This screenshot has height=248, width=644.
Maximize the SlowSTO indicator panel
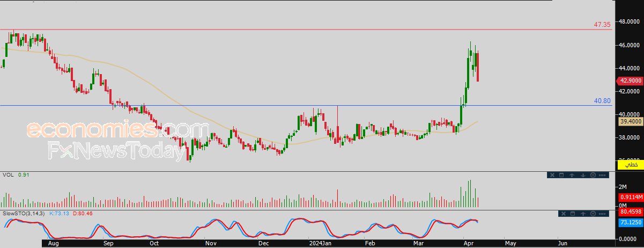click(573, 214)
